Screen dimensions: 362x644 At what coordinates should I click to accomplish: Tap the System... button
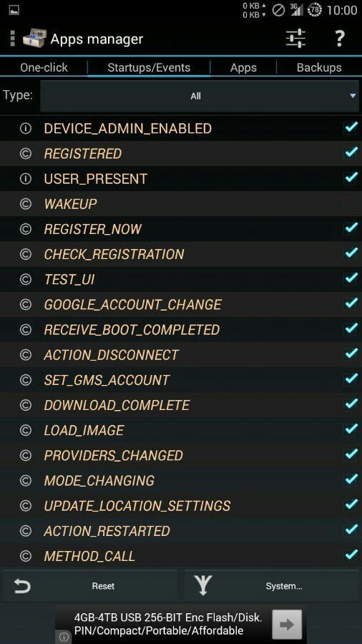(272, 586)
